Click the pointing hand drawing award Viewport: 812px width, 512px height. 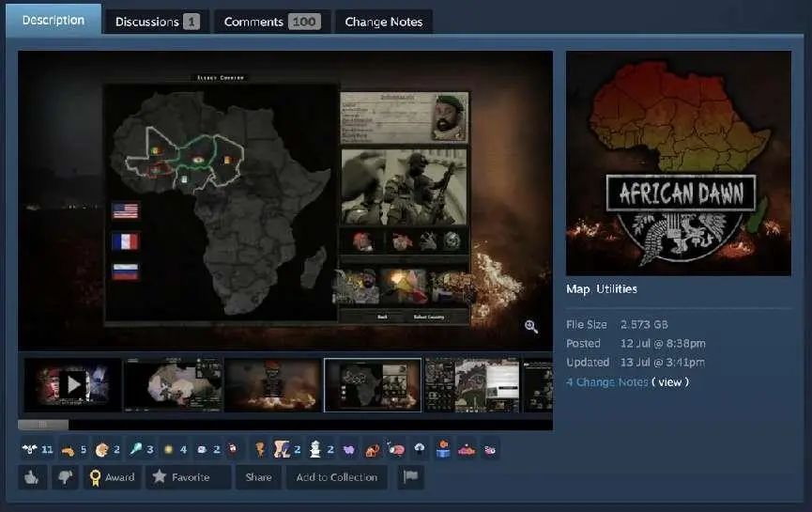(x=282, y=449)
